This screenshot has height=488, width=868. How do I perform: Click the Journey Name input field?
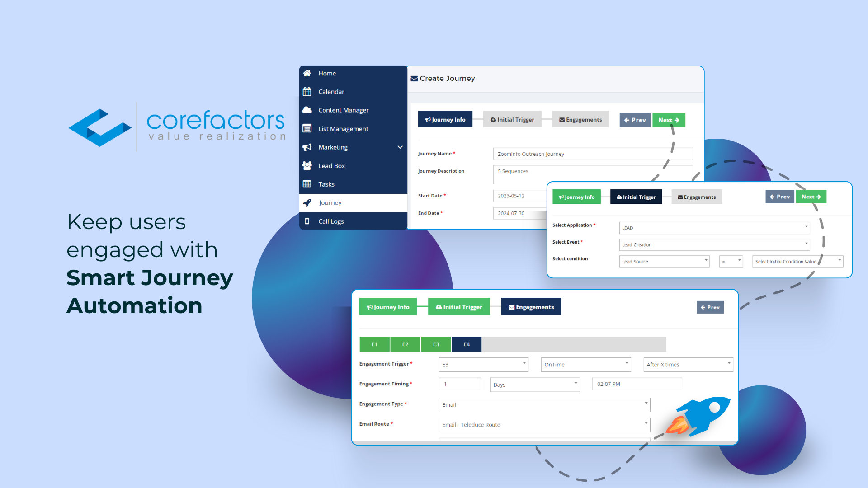click(593, 154)
